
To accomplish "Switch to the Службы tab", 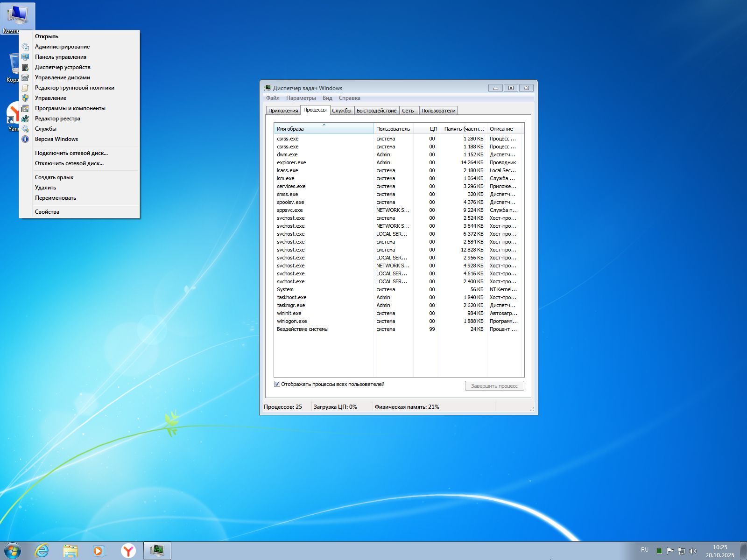I will point(341,111).
